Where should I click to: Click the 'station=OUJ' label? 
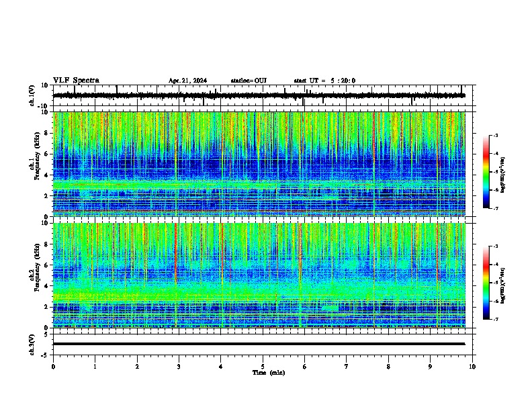point(249,81)
